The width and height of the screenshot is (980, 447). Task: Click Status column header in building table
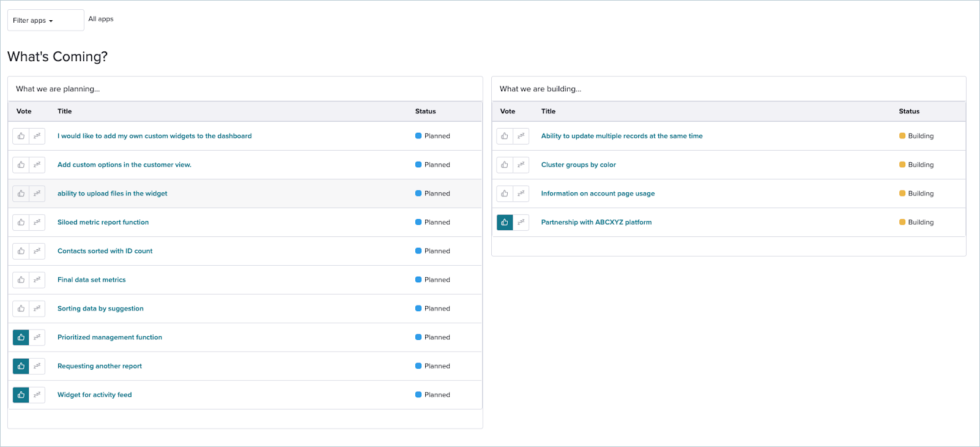click(909, 111)
